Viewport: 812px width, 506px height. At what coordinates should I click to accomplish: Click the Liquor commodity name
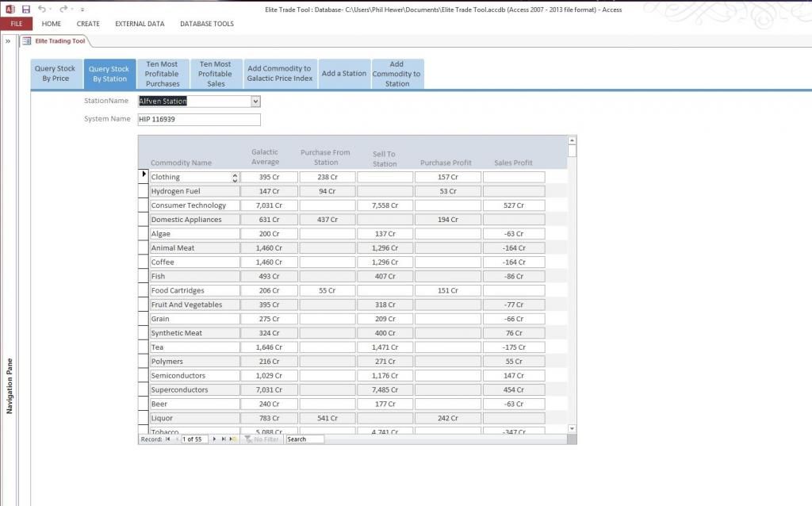(x=195, y=418)
